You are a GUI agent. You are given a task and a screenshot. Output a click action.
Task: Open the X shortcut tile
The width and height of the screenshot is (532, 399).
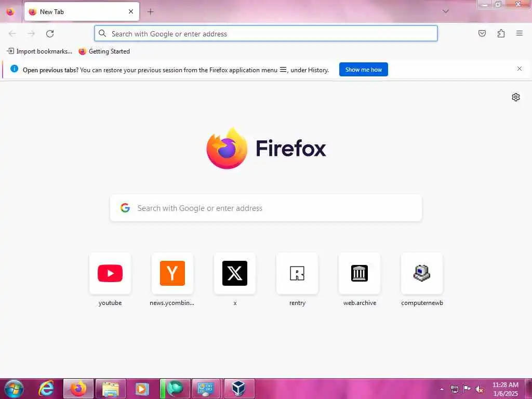click(x=235, y=273)
